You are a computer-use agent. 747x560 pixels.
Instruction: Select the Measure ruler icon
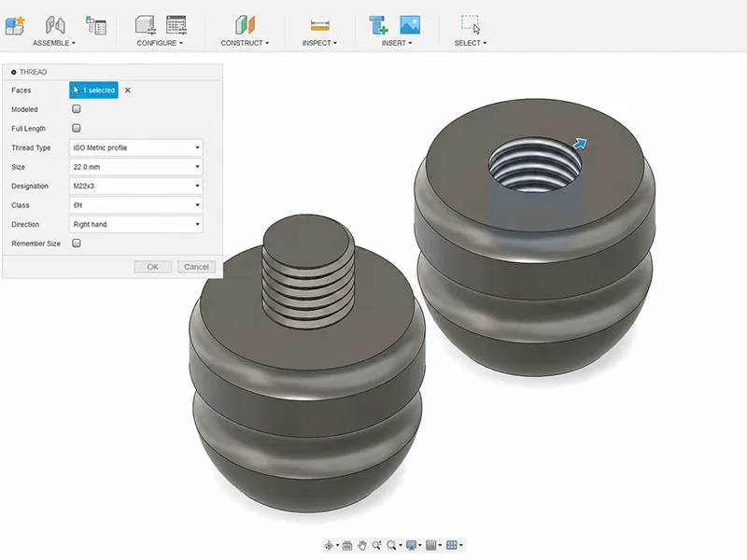(319, 25)
